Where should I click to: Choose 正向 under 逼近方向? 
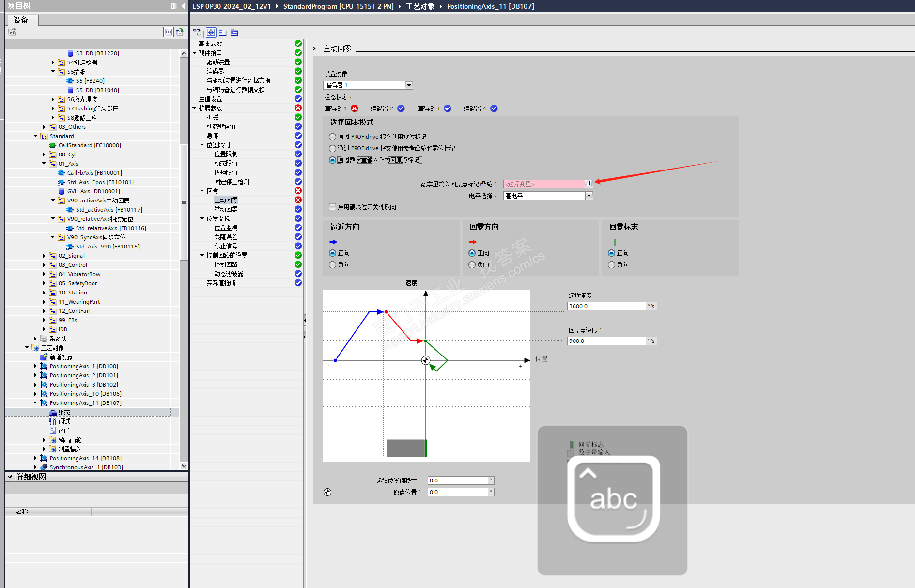332,253
